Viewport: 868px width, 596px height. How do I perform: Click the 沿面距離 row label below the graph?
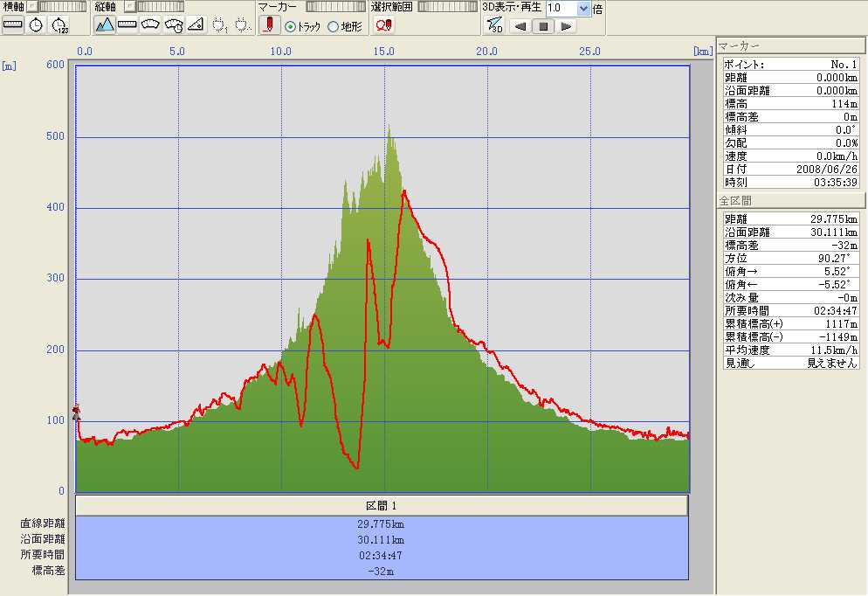coord(43,539)
